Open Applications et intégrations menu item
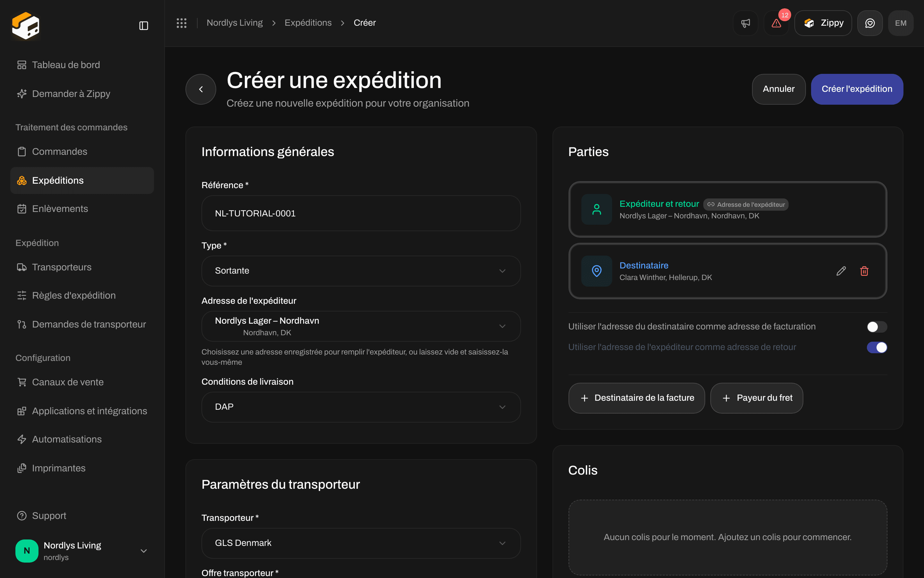The width and height of the screenshot is (924, 578). coord(82,411)
